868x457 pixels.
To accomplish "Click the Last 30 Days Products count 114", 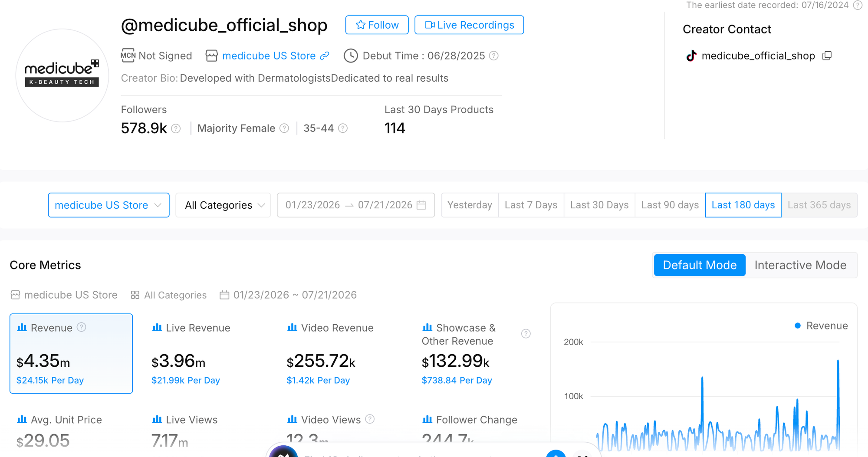I will pyautogui.click(x=395, y=128).
